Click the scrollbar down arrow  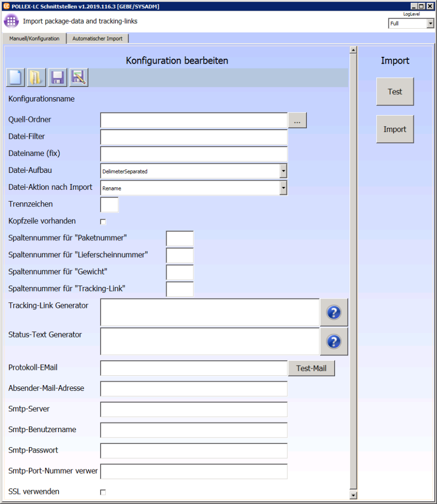pos(353,495)
